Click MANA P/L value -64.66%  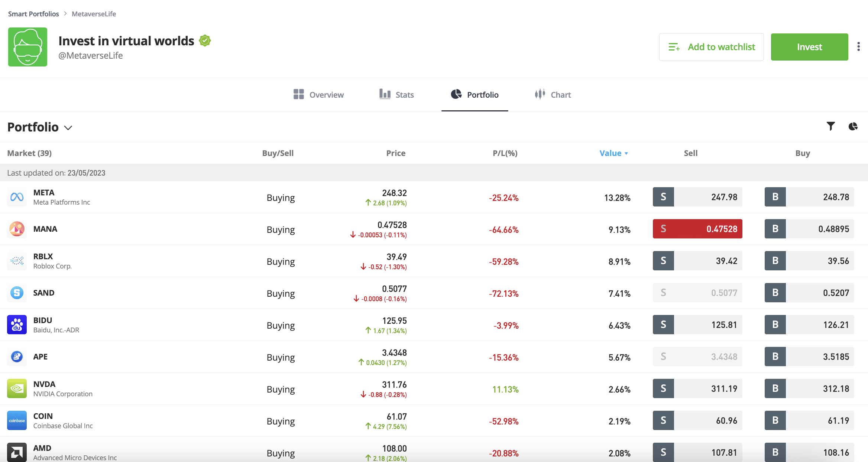503,230
